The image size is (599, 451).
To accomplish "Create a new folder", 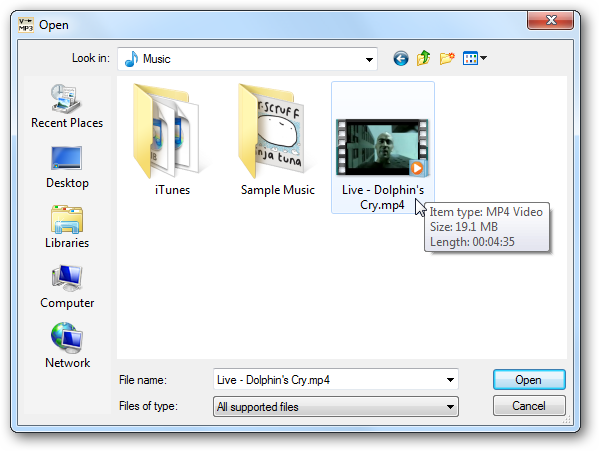I will (x=447, y=58).
